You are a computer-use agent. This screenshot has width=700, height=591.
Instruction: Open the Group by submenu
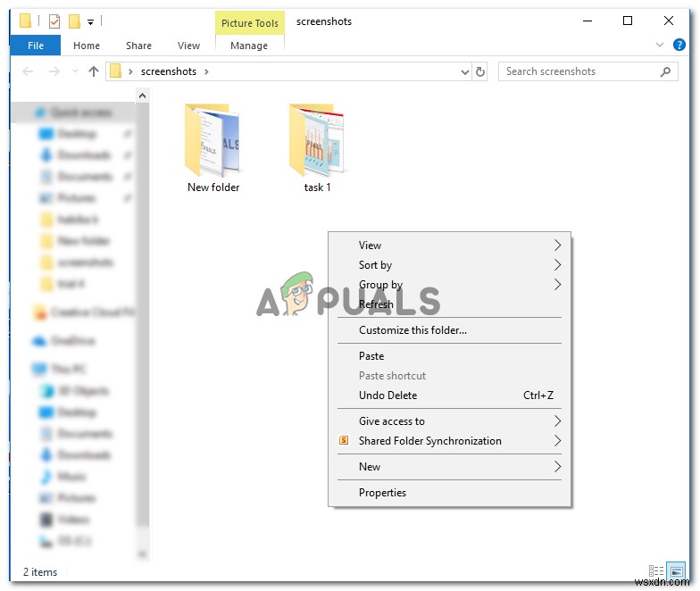click(x=449, y=284)
